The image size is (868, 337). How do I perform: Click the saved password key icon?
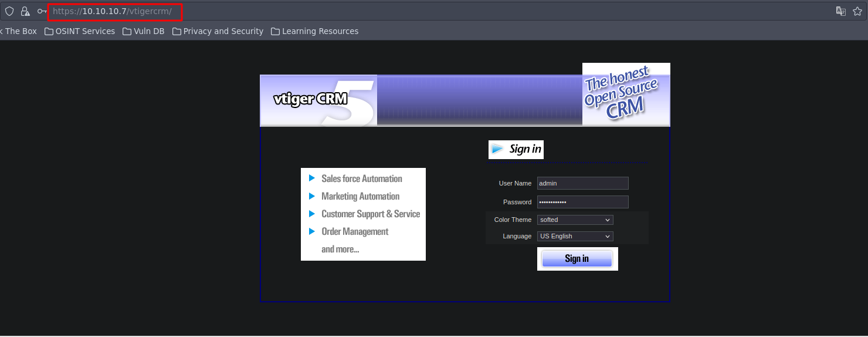pos(42,11)
